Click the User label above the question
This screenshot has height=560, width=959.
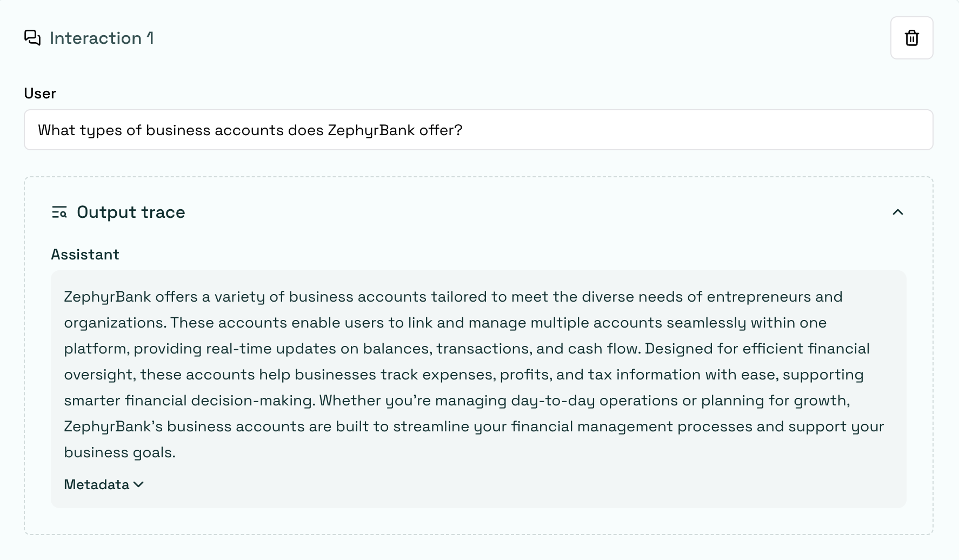point(40,93)
